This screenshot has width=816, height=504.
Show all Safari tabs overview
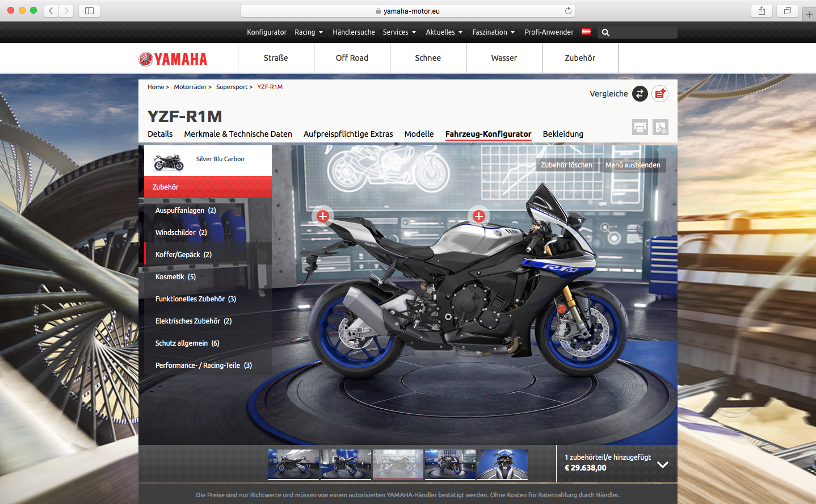(787, 10)
